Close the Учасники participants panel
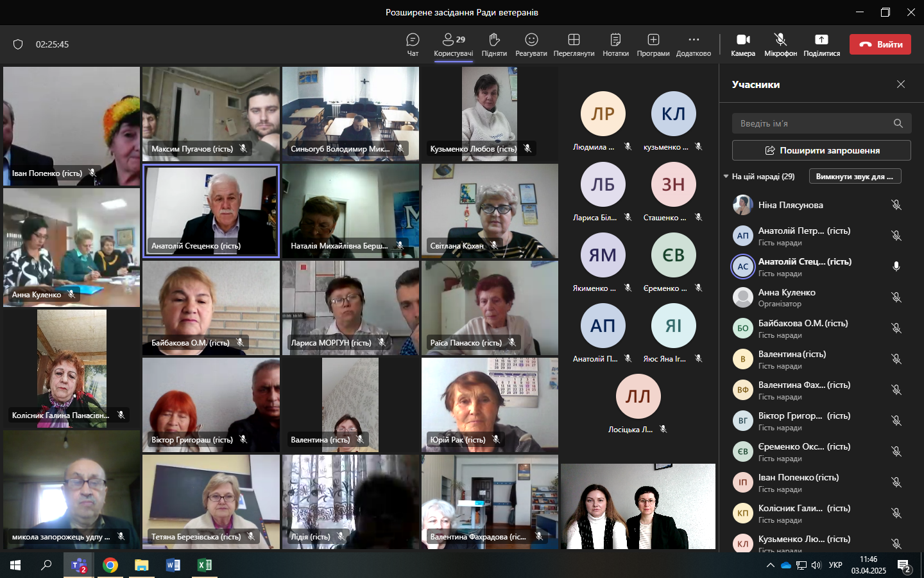 [x=901, y=84]
